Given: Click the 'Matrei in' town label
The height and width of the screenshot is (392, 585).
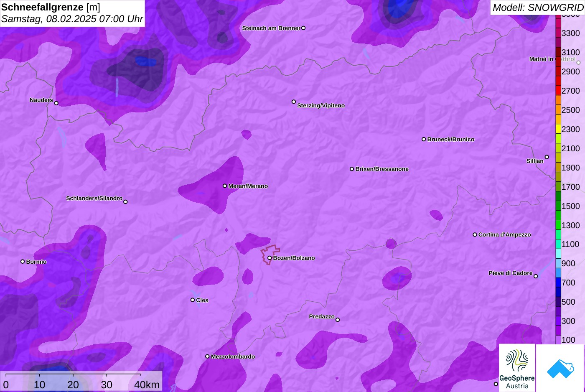Looking at the screenshot, I should [x=541, y=59].
